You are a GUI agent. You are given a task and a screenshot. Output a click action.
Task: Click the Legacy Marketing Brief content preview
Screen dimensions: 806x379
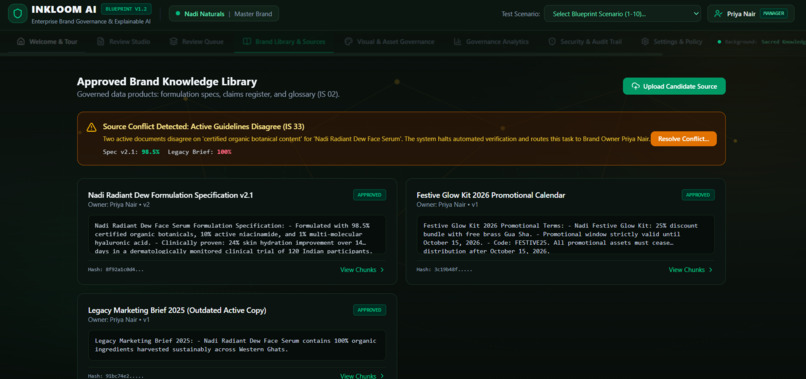pyautogui.click(x=237, y=345)
